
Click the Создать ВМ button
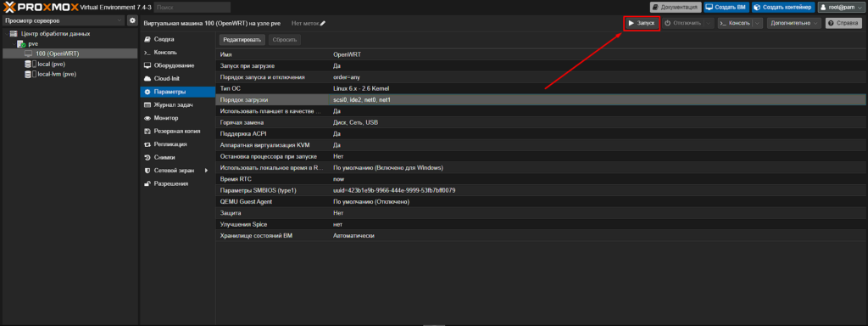tap(726, 7)
